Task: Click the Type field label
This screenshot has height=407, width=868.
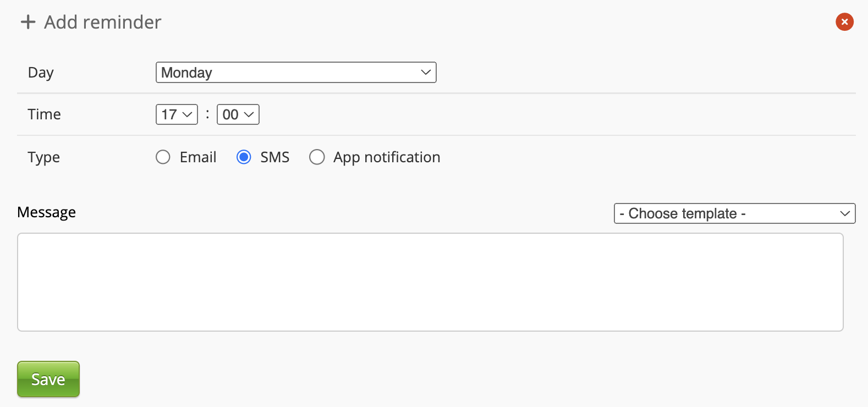Action: pos(43,157)
